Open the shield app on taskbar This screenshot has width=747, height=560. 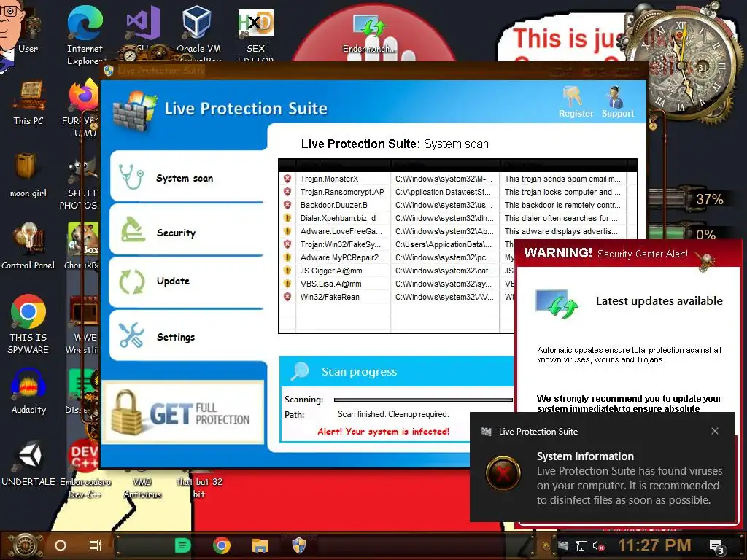coord(298,545)
